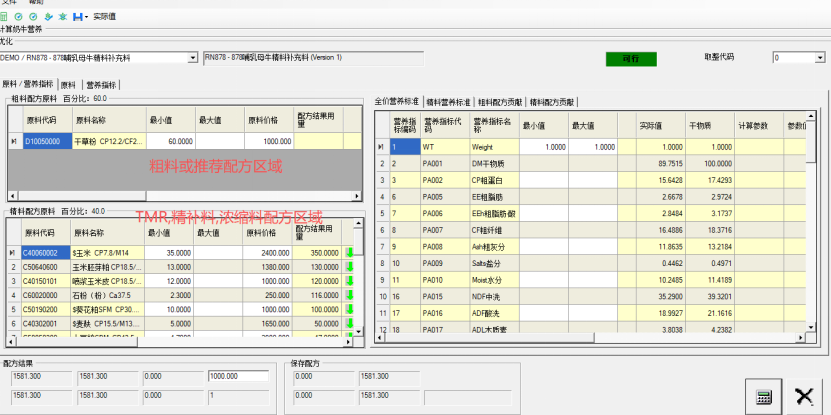The height and width of the screenshot is (415, 831).
Task: Click the 1000.000 input in 配方结果 panel
Action: [238, 376]
